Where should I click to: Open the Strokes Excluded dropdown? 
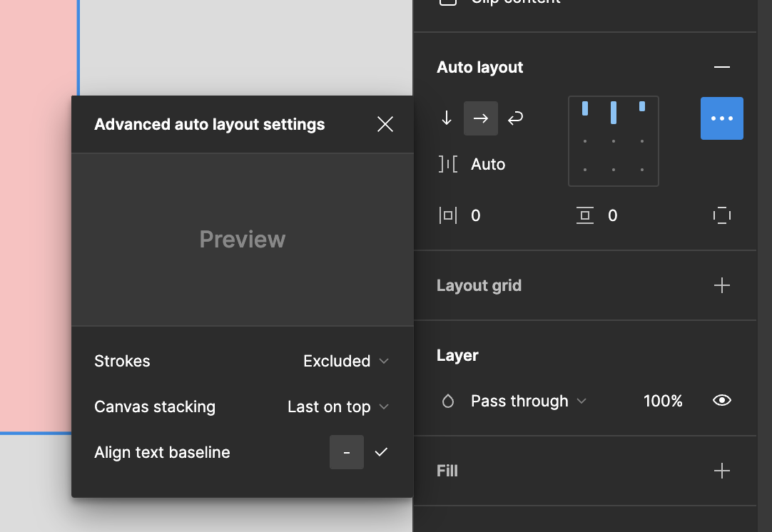pos(346,361)
